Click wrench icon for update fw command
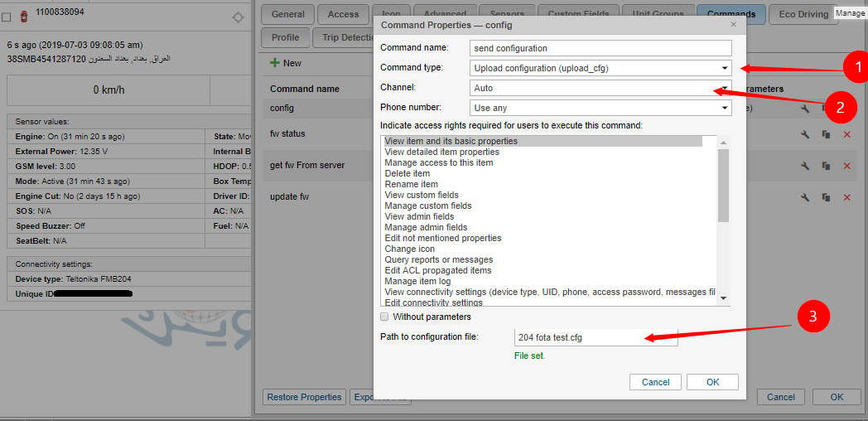This screenshot has width=868, height=421. (804, 197)
